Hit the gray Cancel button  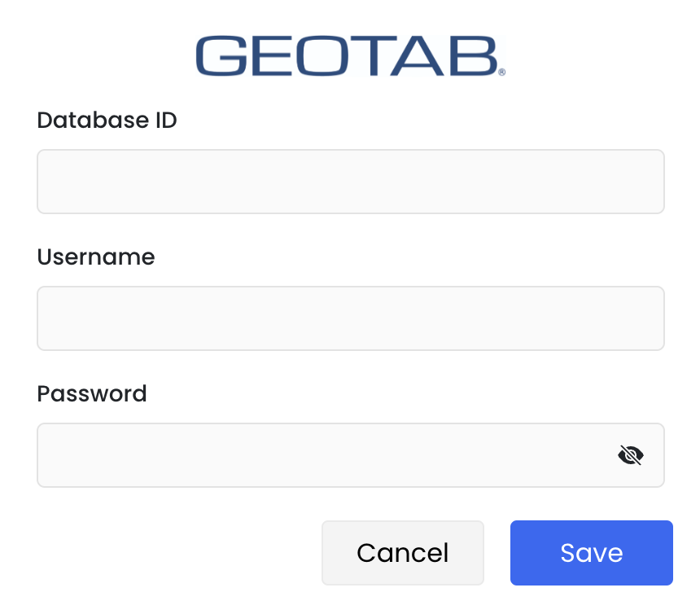tap(403, 553)
